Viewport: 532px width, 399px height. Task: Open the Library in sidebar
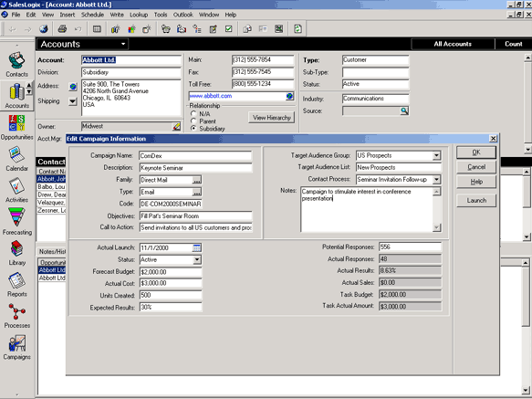tap(16, 253)
